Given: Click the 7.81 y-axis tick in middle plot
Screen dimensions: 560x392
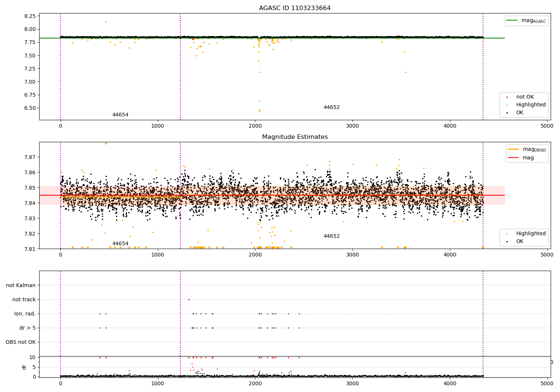Looking at the screenshot, I should pyautogui.click(x=30, y=249).
